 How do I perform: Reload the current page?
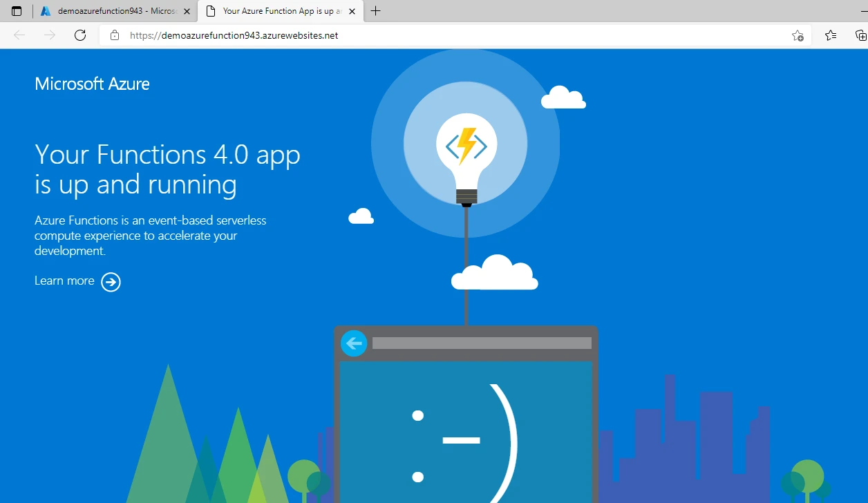click(x=80, y=35)
